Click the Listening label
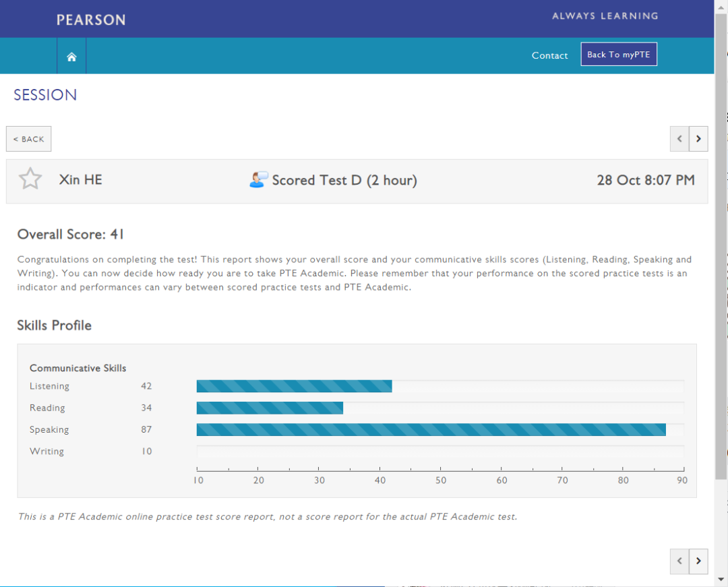This screenshot has width=728, height=587. click(49, 386)
